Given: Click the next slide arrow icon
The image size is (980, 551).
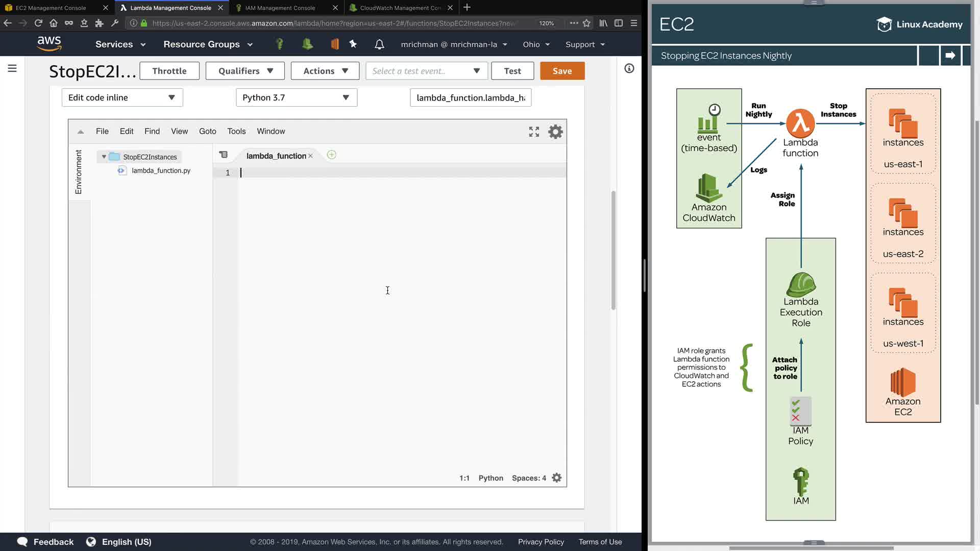Looking at the screenshot, I should 950,56.
